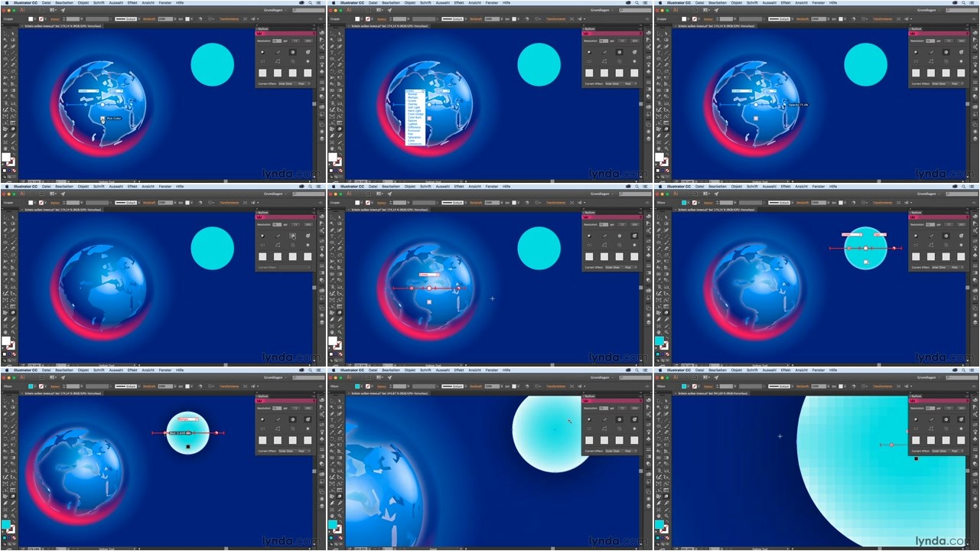Activate the stroke box in top-center toolbox
The height and width of the screenshot is (551, 980).
tap(337, 161)
